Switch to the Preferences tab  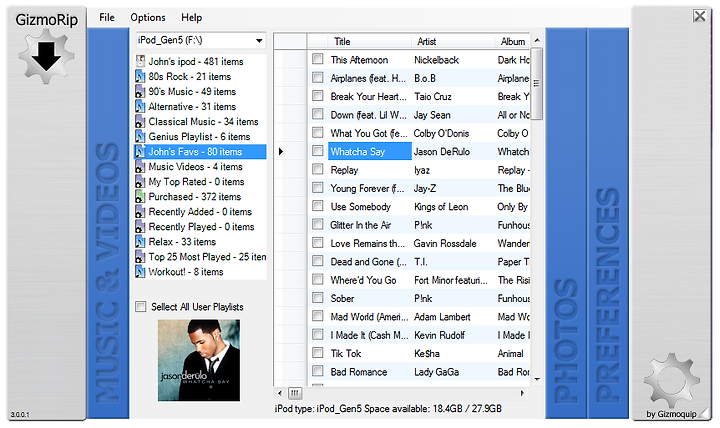[608, 223]
